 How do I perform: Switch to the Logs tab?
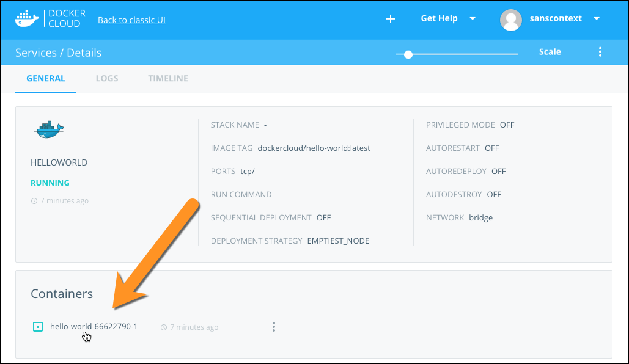107,78
